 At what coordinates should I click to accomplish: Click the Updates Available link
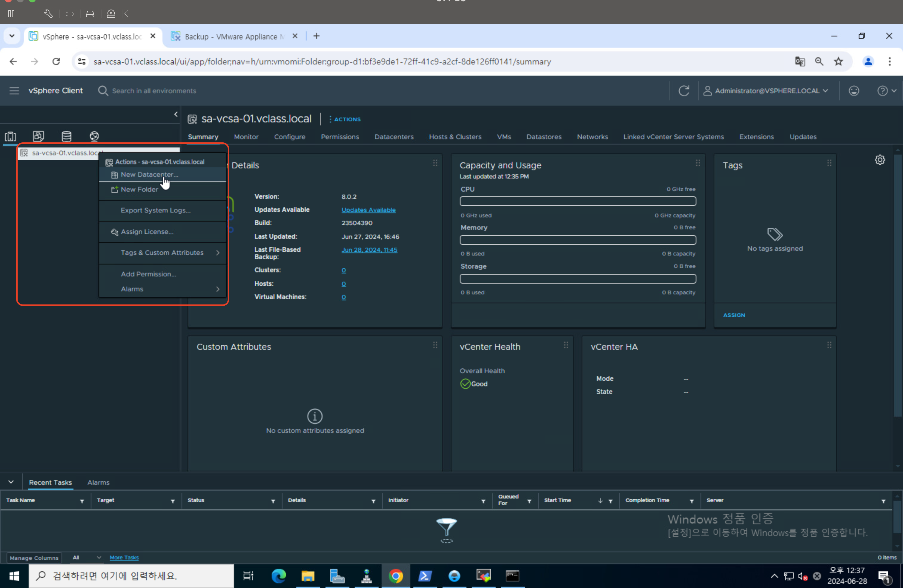click(368, 210)
